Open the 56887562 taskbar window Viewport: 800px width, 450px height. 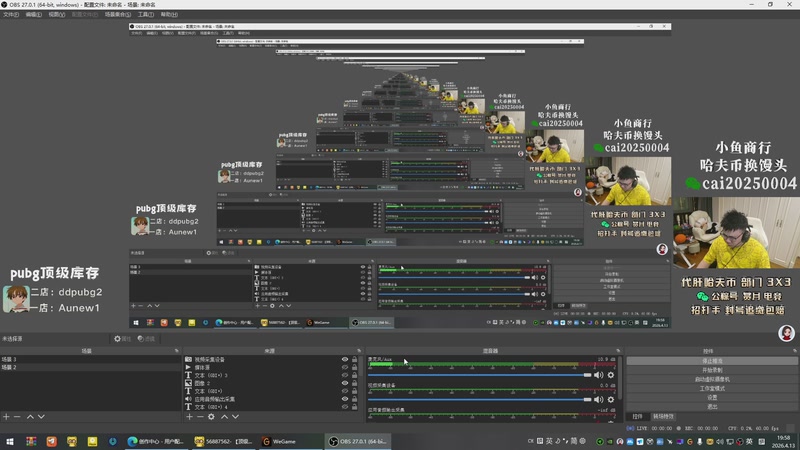pos(223,441)
